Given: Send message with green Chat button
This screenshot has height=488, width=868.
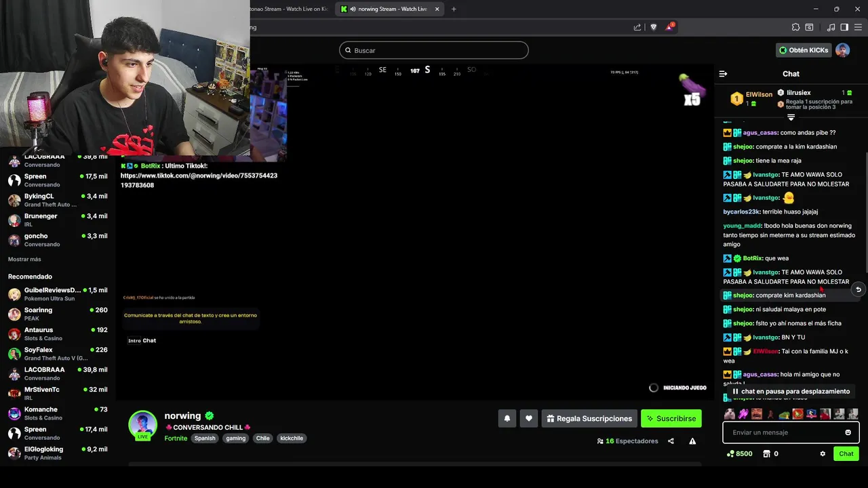Looking at the screenshot, I should pos(846,454).
